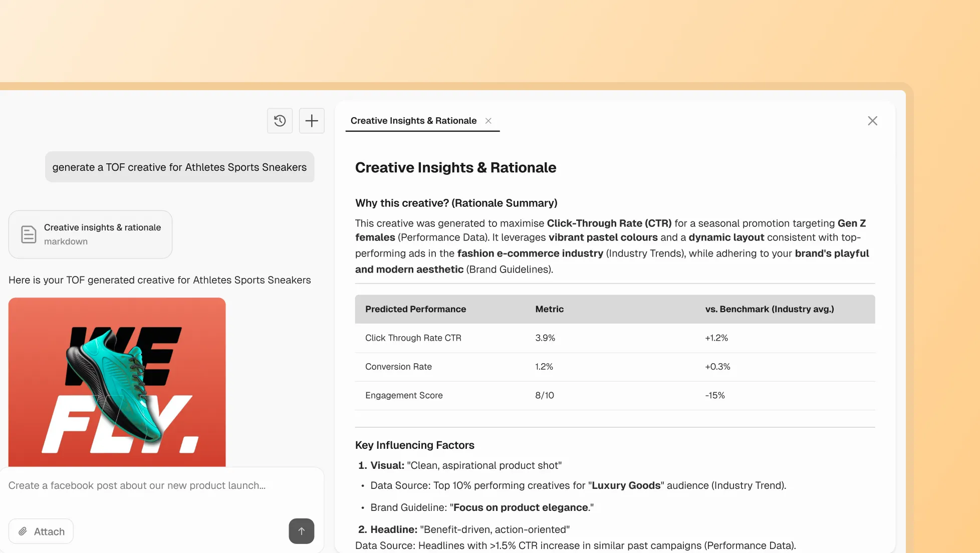Select the 3.9% CTR metric value
Viewport: 980px width, 553px height.
545,338
